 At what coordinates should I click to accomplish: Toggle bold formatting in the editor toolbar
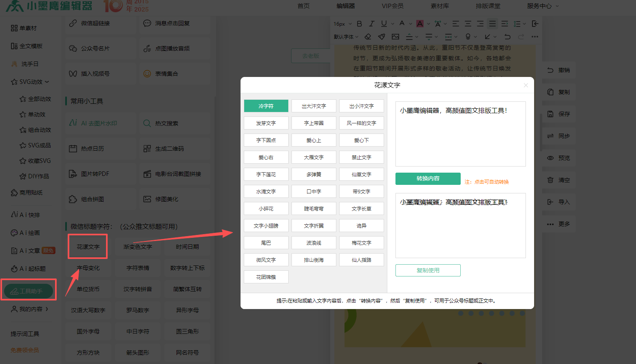point(359,24)
